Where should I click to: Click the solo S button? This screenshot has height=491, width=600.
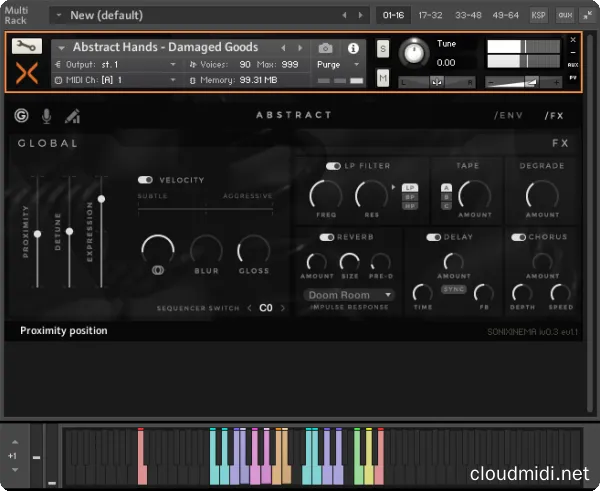click(383, 48)
